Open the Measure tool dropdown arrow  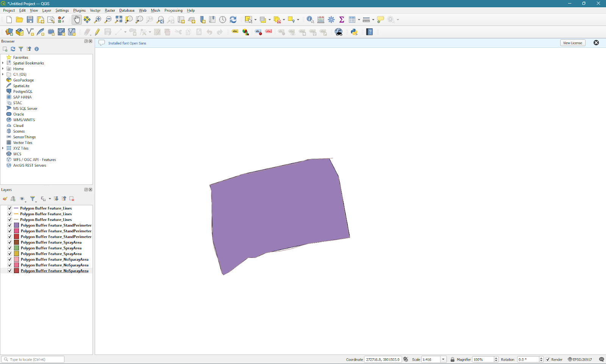click(x=373, y=20)
